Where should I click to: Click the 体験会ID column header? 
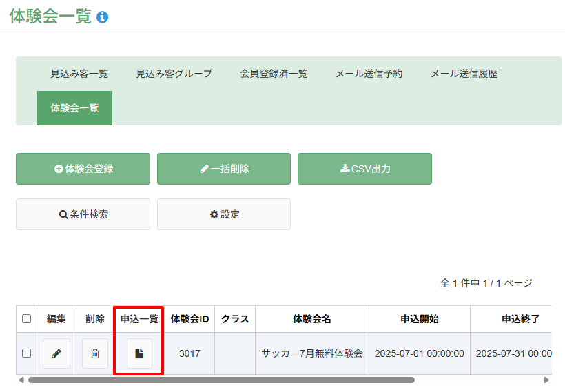tap(189, 319)
